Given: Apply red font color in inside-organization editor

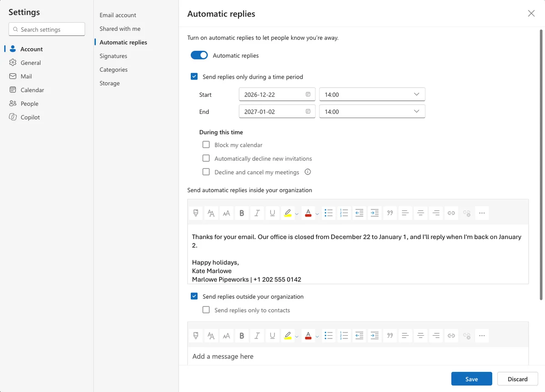Looking at the screenshot, I should [x=308, y=213].
